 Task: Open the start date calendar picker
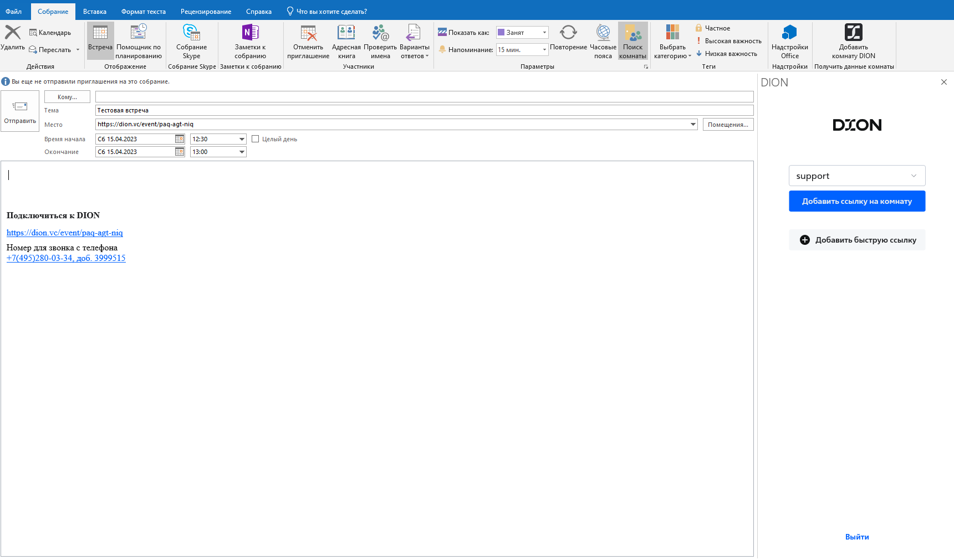[180, 139]
